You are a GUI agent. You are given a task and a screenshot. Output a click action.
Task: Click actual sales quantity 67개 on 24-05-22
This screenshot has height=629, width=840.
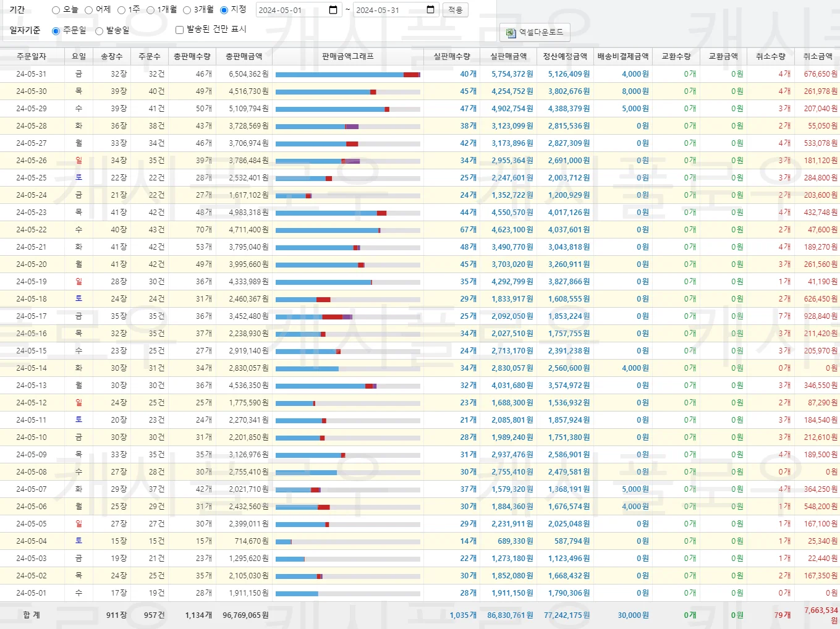coord(469,230)
